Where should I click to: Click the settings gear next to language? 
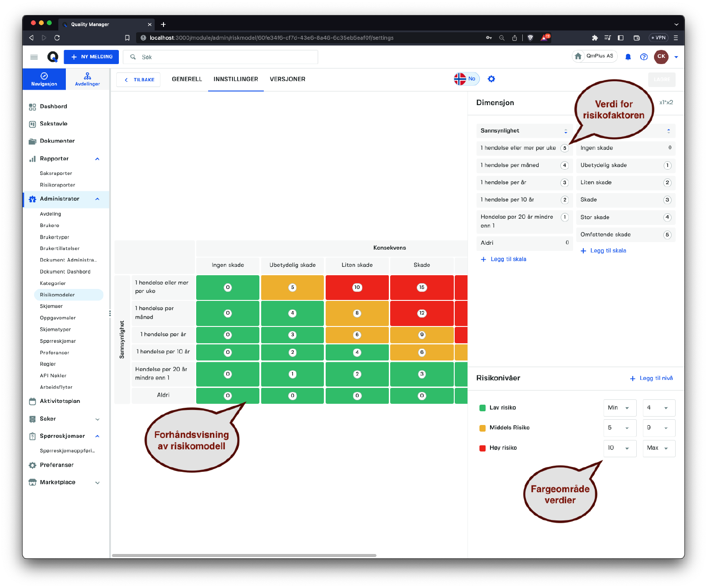491,79
